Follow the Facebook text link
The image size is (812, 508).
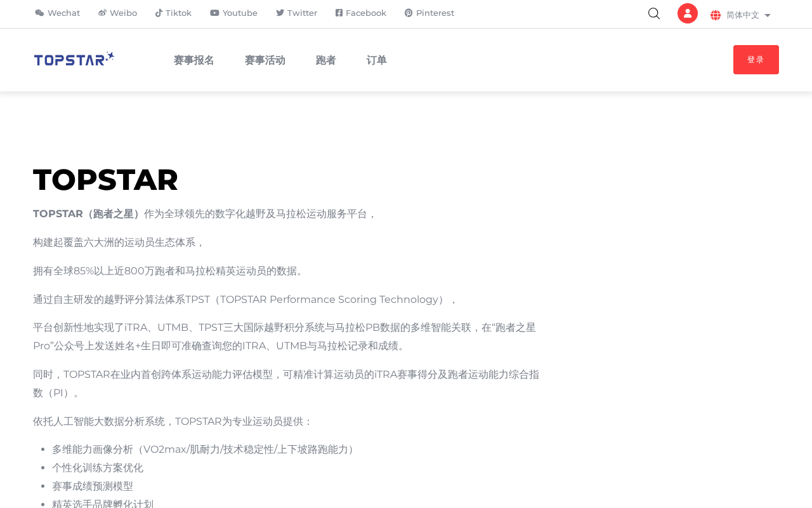(366, 13)
